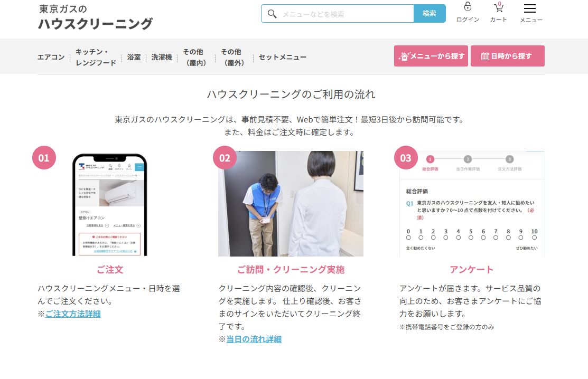Open the shopping cart icon
Screen dimensions: 588x379
498,8
